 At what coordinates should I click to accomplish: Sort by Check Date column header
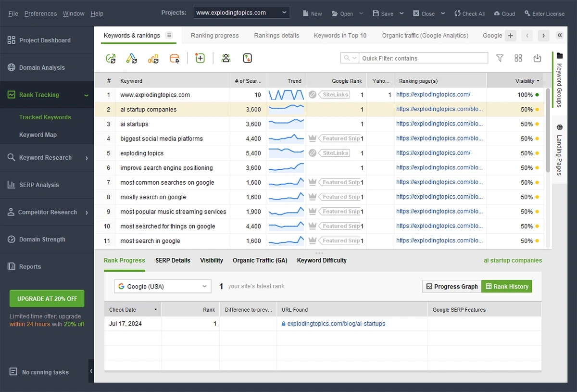click(133, 310)
